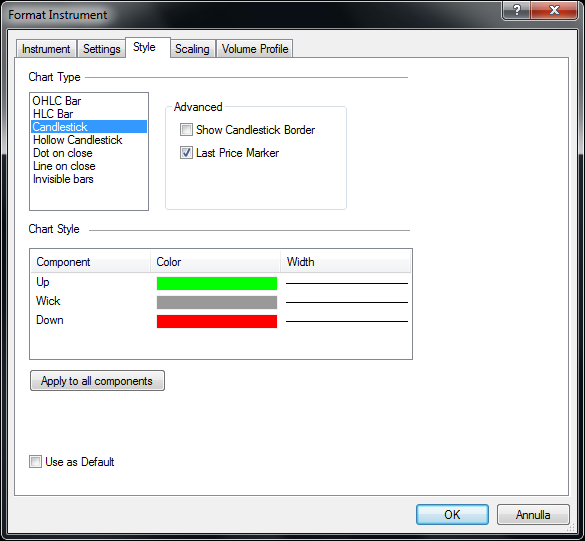The width and height of the screenshot is (585, 541).
Task: Confirm with the OK button
Action: [452, 515]
